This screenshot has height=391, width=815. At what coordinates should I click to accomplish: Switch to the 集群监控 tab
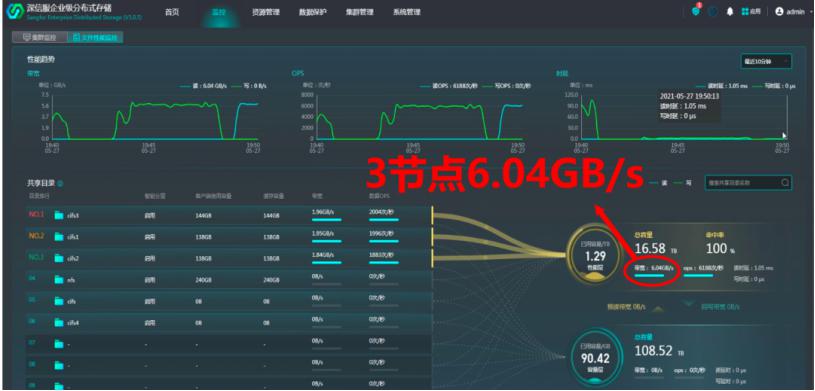click(41, 37)
